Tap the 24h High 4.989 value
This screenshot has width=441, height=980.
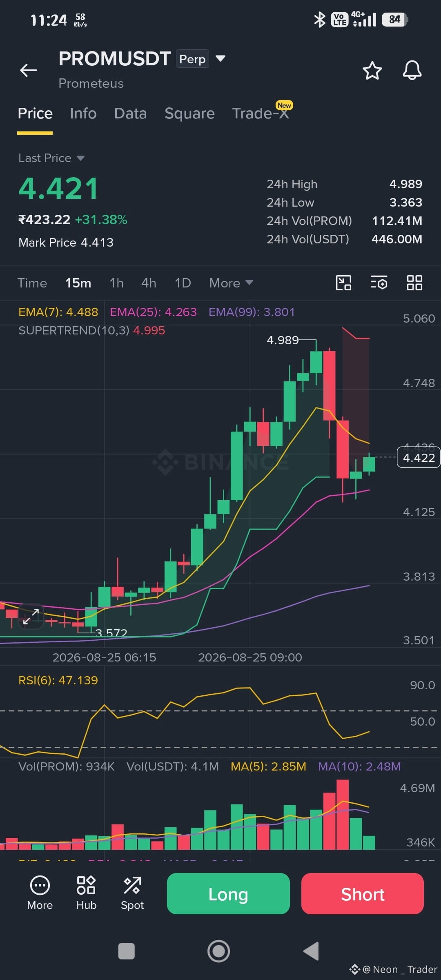(x=406, y=184)
